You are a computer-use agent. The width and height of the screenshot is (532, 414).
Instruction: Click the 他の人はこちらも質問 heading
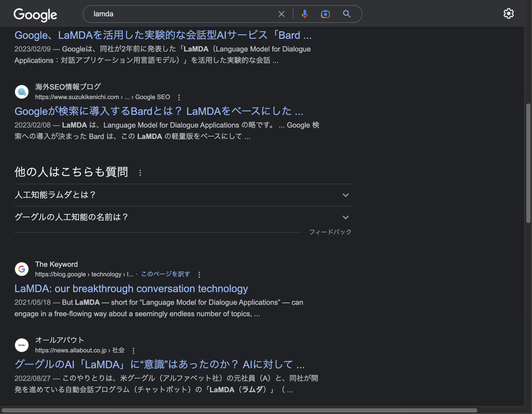click(71, 172)
